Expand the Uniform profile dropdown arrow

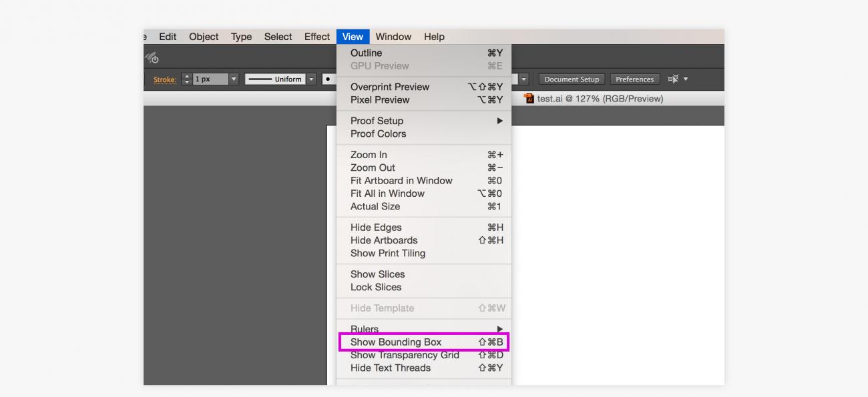[x=310, y=79]
